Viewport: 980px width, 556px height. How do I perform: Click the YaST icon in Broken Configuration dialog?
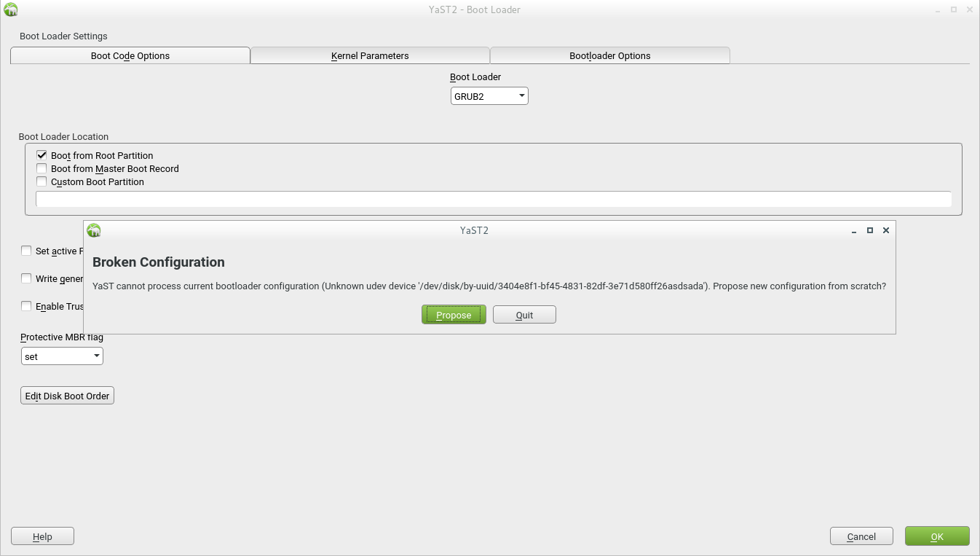[94, 230]
